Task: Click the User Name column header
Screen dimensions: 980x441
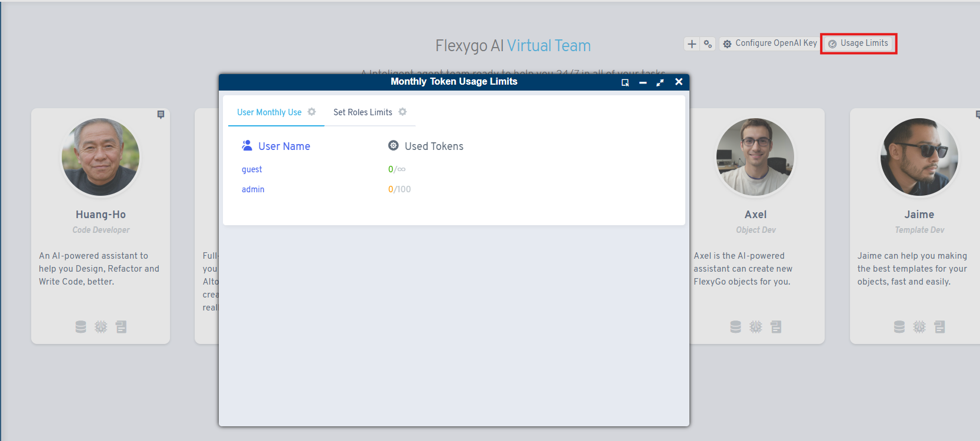Action: [x=284, y=146]
